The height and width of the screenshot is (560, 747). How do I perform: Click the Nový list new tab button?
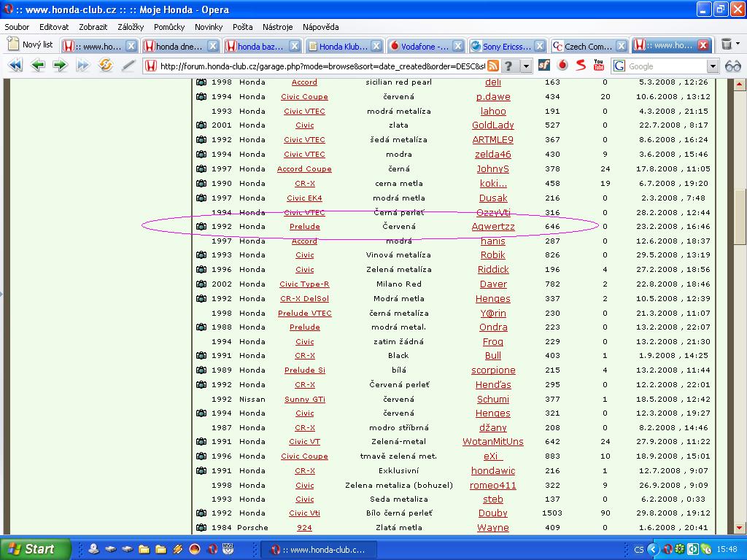(x=30, y=44)
